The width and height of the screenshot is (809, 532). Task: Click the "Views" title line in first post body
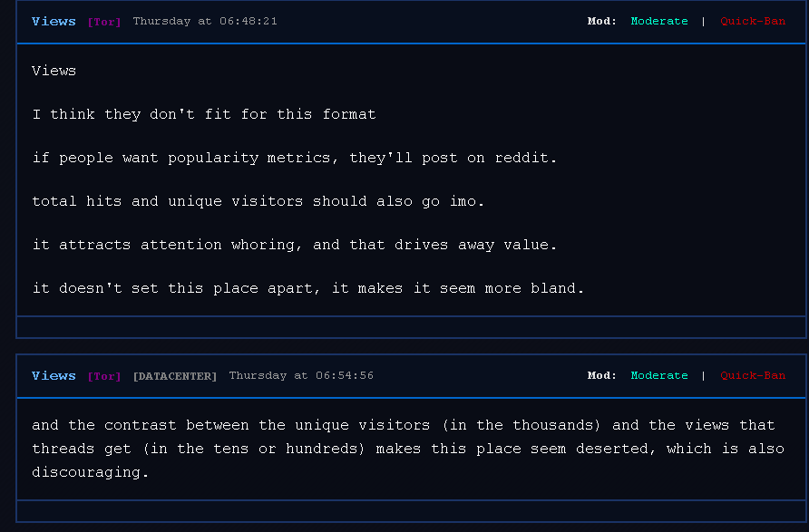click(54, 71)
